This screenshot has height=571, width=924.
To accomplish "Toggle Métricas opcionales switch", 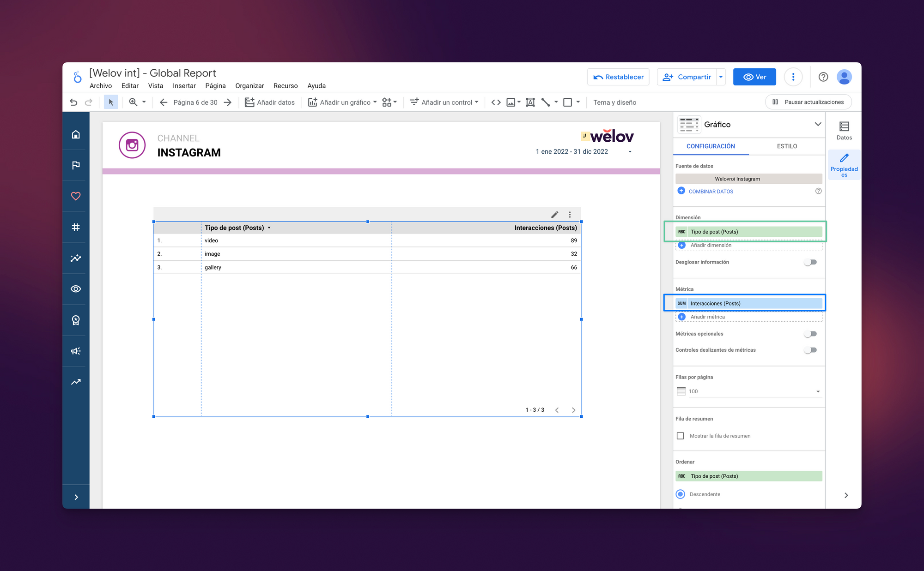I will (810, 334).
